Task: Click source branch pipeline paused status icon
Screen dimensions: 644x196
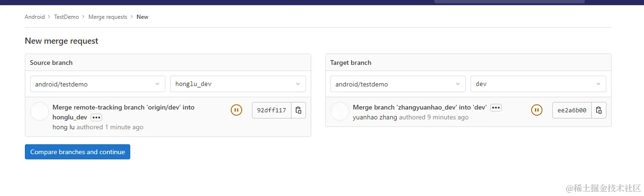Action: pyautogui.click(x=236, y=110)
